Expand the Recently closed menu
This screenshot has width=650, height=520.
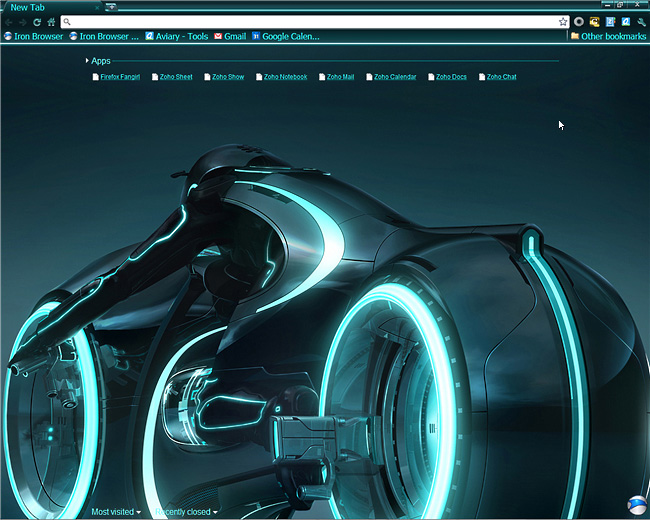tap(187, 512)
